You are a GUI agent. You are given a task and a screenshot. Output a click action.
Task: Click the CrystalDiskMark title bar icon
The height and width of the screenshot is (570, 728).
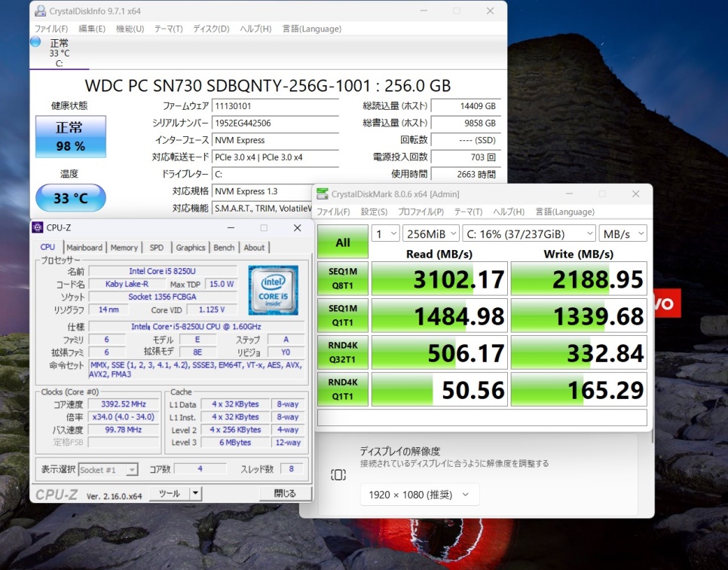(x=323, y=194)
